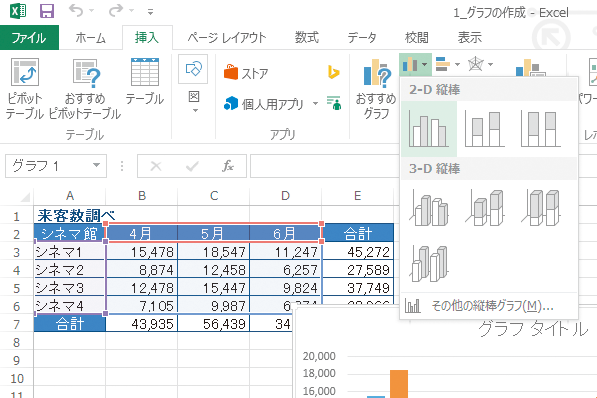Insert a PivotTable (ピボットテーブル)
Screen dimensions: 597x398
click(24, 88)
